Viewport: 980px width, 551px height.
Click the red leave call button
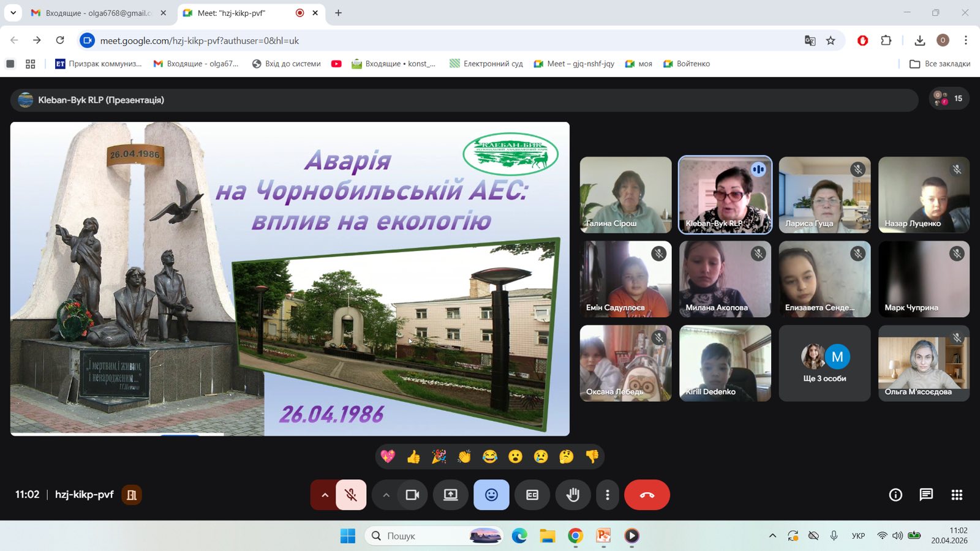tap(647, 495)
